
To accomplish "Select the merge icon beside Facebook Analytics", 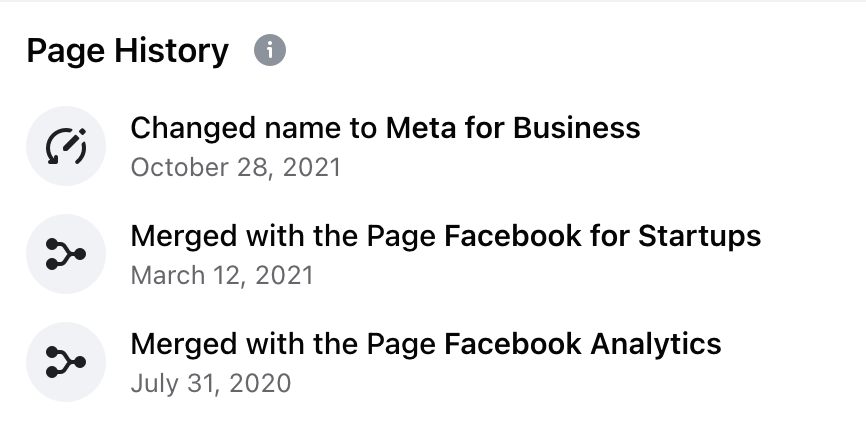I will pyautogui.click(x=66, y=362).
